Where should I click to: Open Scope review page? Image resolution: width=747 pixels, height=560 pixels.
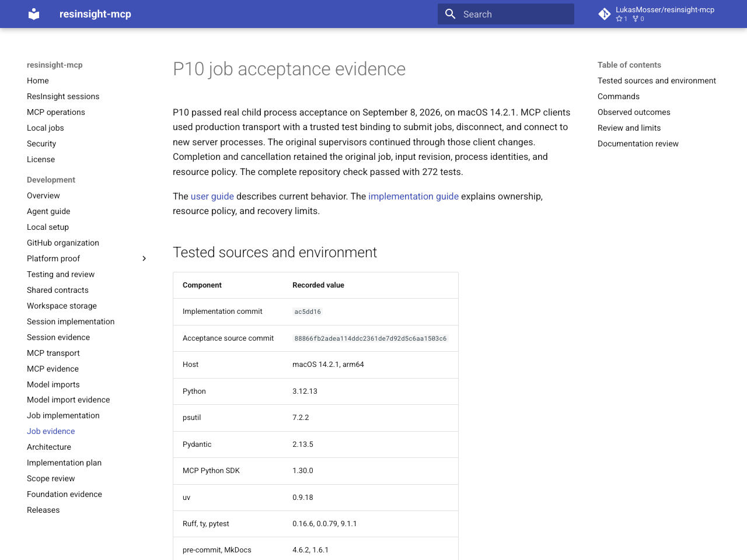(51, 478)
